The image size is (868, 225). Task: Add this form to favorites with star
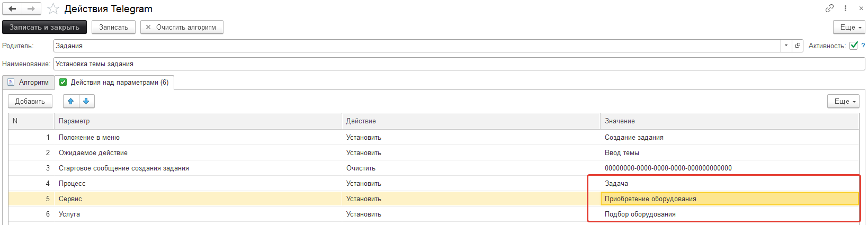[52, 9]
